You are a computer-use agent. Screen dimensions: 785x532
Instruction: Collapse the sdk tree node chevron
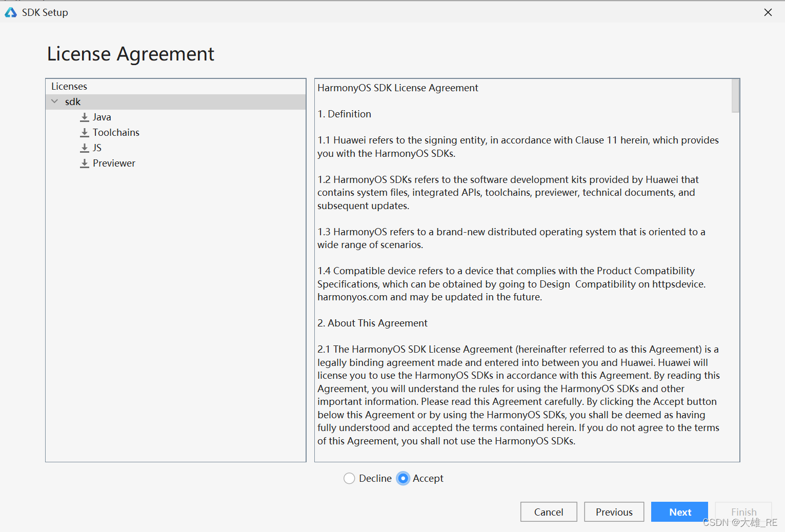[x=55, y=101]
